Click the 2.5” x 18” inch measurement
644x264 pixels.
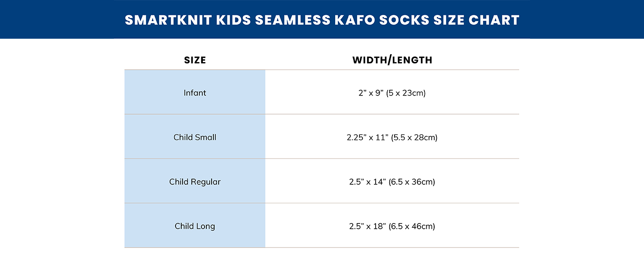pos(367,226)
